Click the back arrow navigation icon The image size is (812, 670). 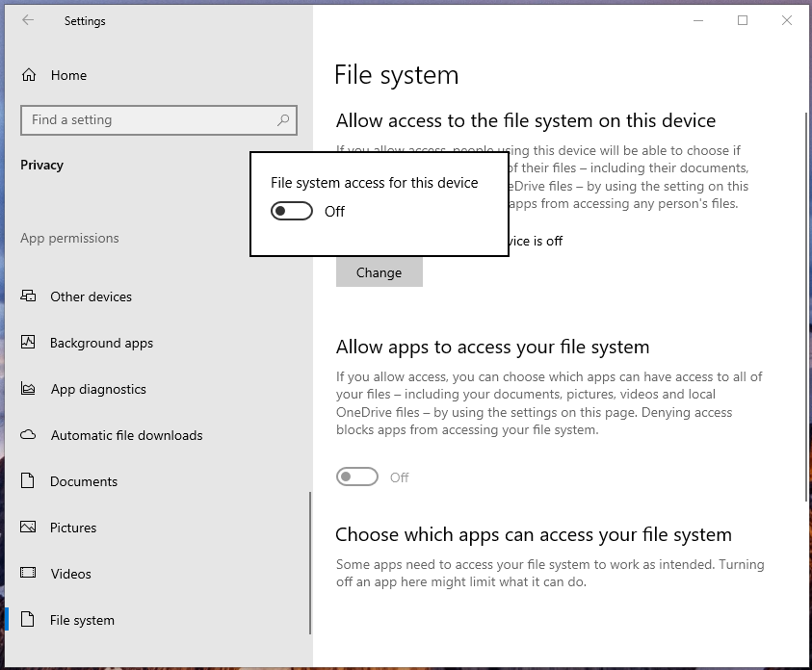[26, 20]
